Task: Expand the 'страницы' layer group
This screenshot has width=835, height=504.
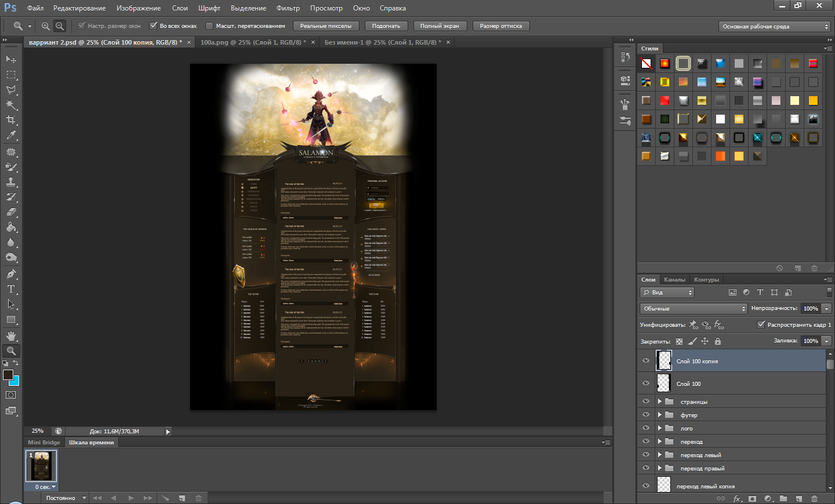Action: [660, 401]
